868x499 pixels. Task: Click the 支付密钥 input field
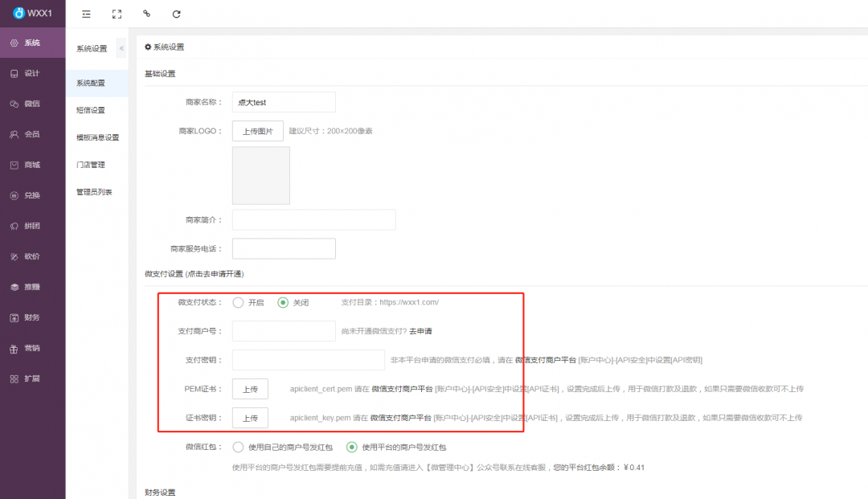click(x=308, y=360)
